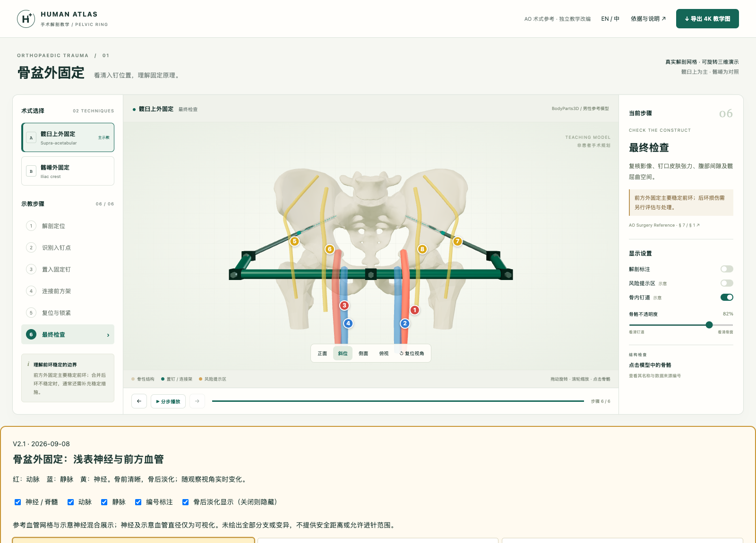Click vein marker number 2
Image resolution: width=756 pixels, height=543 pixels.
click(x=405, y=323)
